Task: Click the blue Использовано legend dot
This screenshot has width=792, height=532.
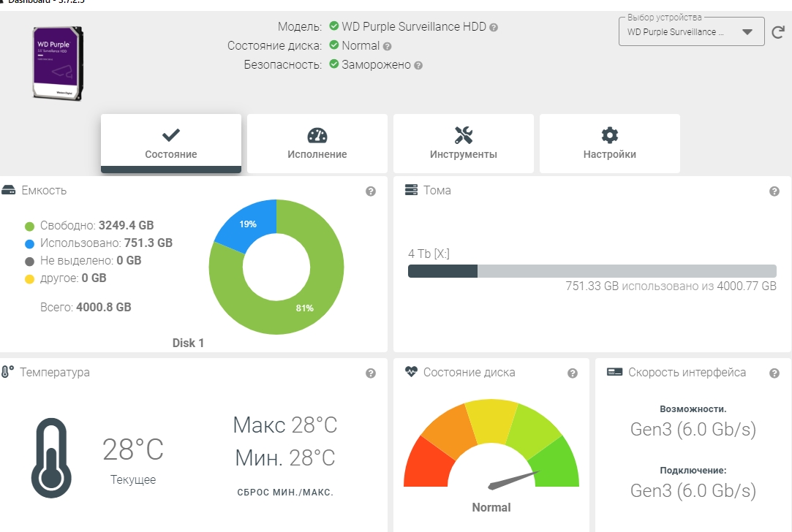Action: point(29,244)
